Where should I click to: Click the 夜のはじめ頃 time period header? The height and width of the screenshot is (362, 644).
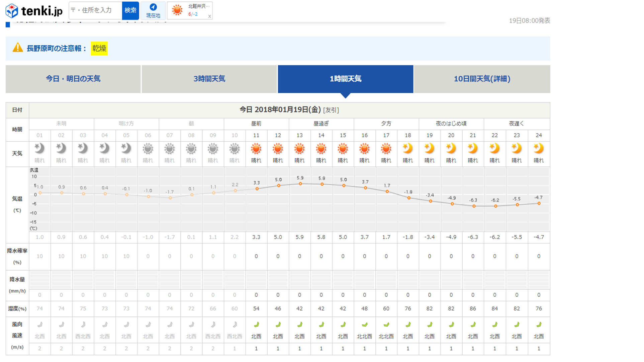coord(451,124)
